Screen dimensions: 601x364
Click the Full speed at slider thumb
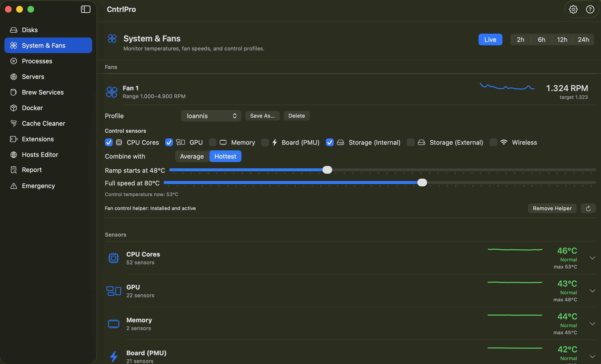422,182
